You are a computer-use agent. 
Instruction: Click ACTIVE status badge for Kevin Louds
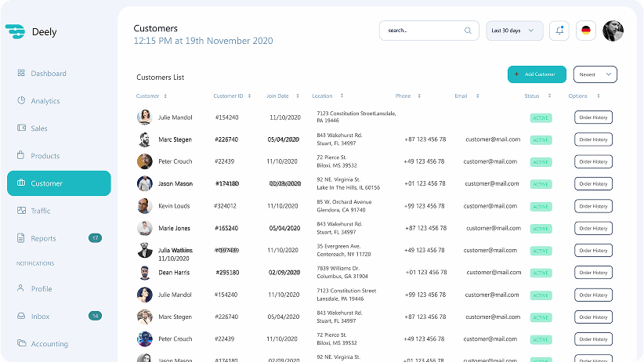(541, 207)
